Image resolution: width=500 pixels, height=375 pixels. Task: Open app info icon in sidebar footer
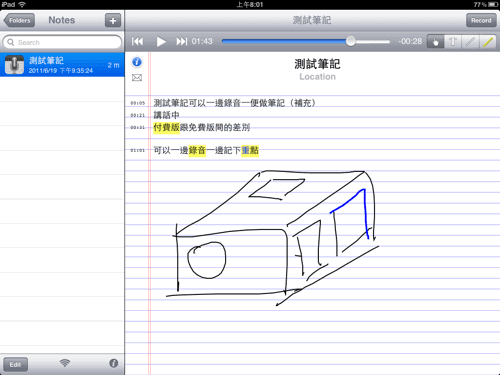click(114, 363)
